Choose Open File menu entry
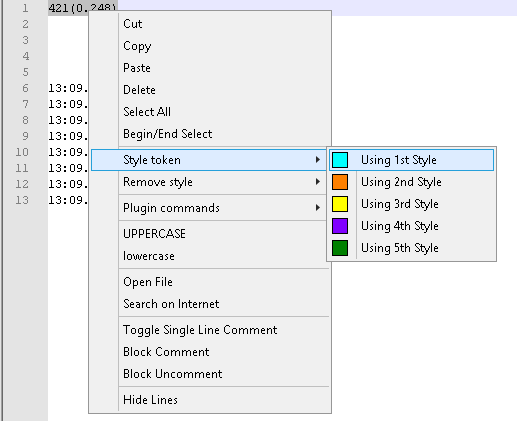The width and height of the screenshot is (517, 421). point(210,282)
